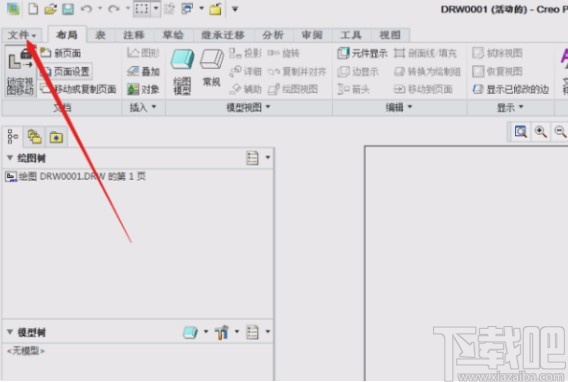The width and height of the screenshot is (568, 382).
Task: Collapse the 绘图树 panel
Action: pyautogui.click(x=10, y=158)
